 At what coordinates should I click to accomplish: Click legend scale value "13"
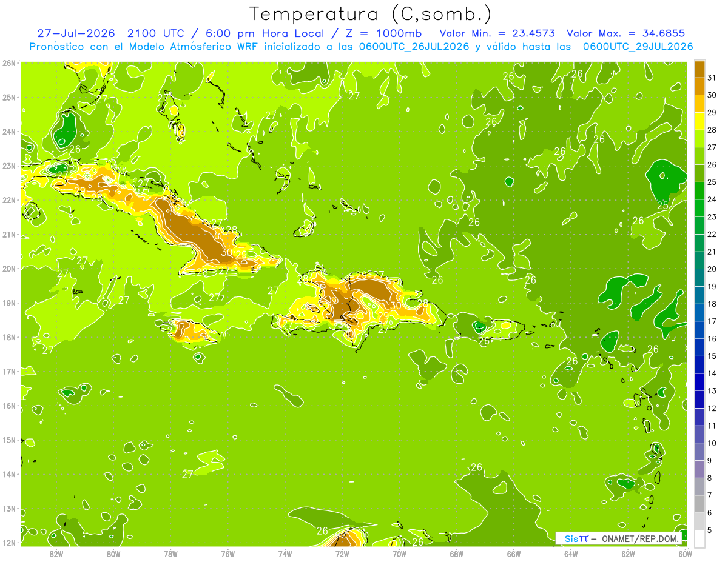712,391
